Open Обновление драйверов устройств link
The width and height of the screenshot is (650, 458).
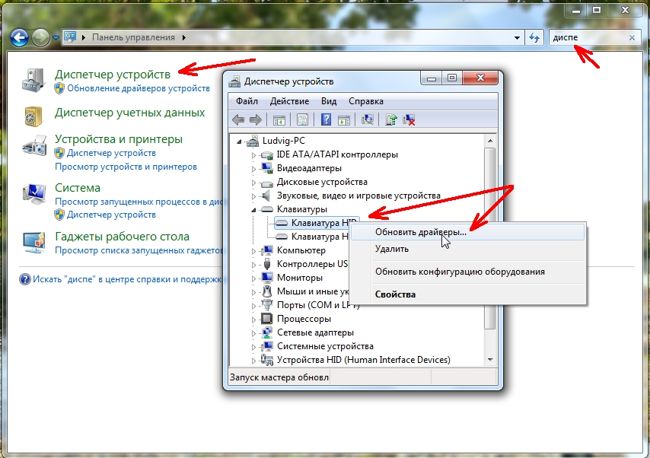pyautogui.click(x=138, y=88)
